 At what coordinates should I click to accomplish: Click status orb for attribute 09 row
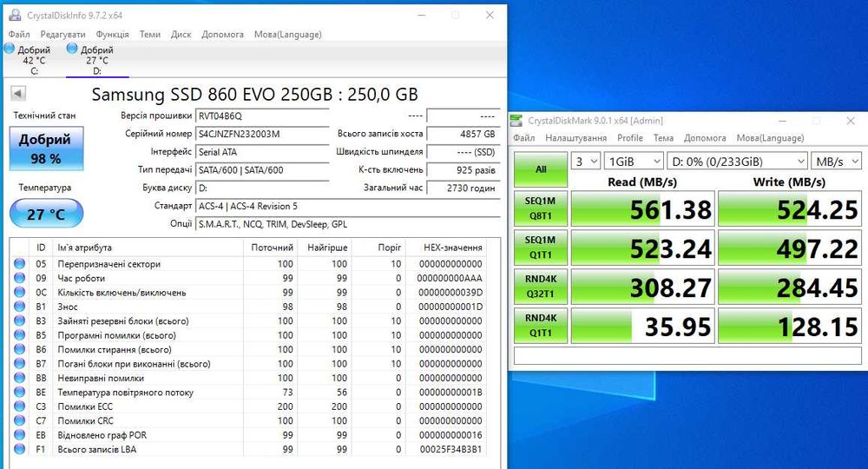coord(20,278)
